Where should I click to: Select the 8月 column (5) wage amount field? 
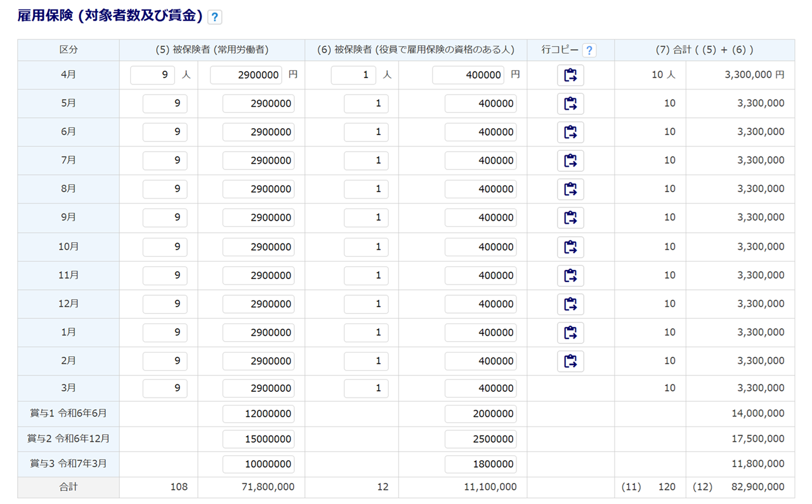coord(258,189)
